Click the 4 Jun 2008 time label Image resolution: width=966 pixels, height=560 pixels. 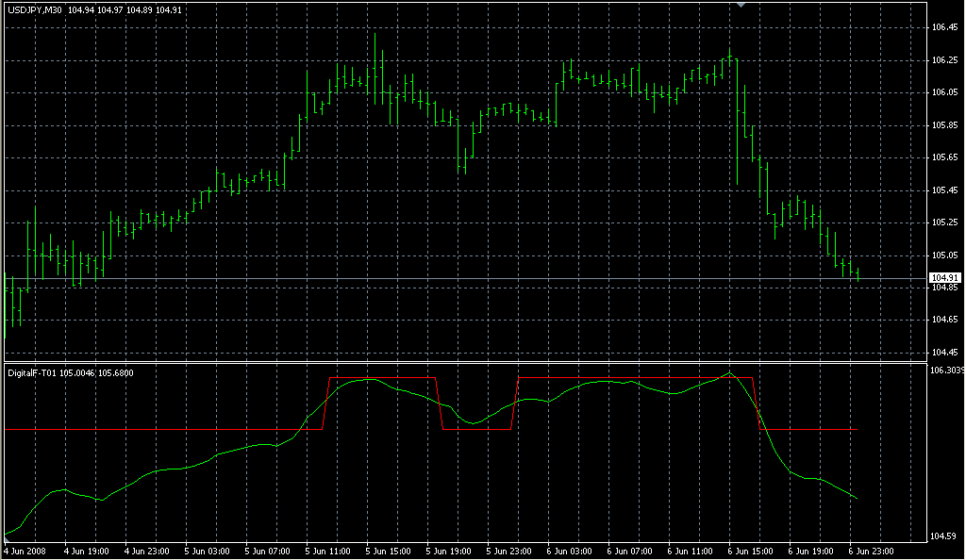pyautogui.click(x=25, y=552)
